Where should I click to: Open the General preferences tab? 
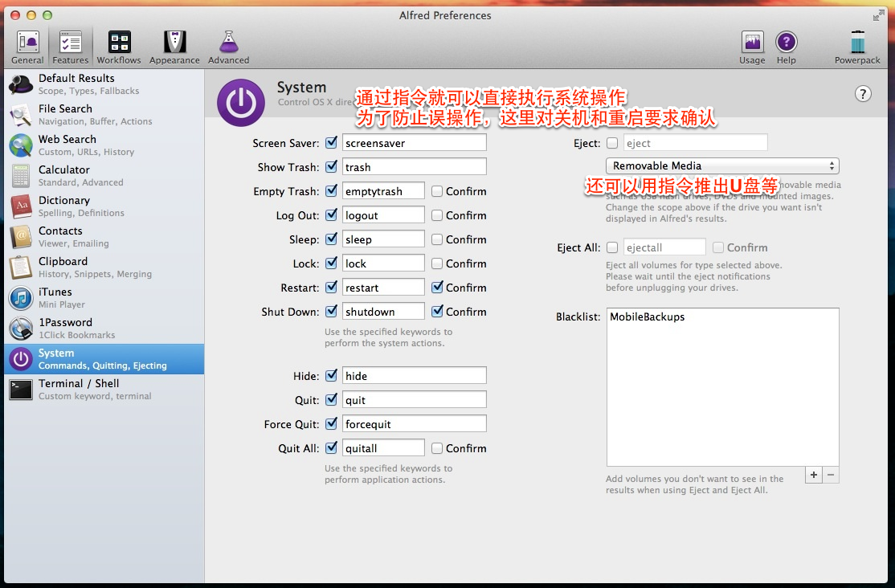(x=27, y=47)
